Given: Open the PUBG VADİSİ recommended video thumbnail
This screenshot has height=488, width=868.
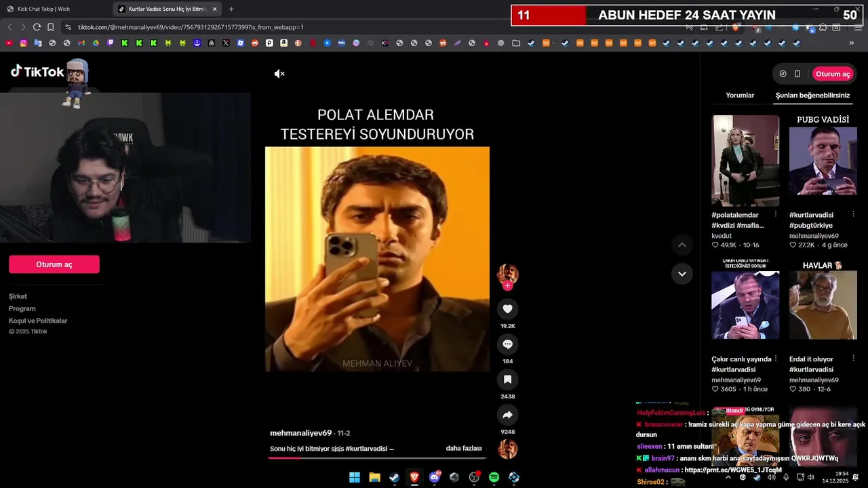Looking at the screenshot, I should click(823, 161).
